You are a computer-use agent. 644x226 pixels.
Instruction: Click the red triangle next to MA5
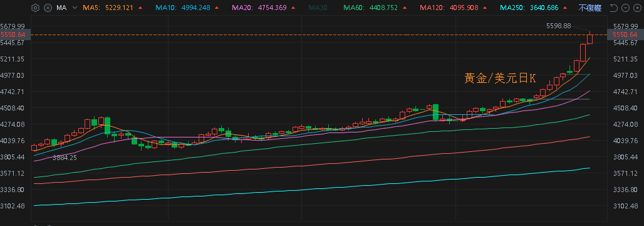point(141,8)
